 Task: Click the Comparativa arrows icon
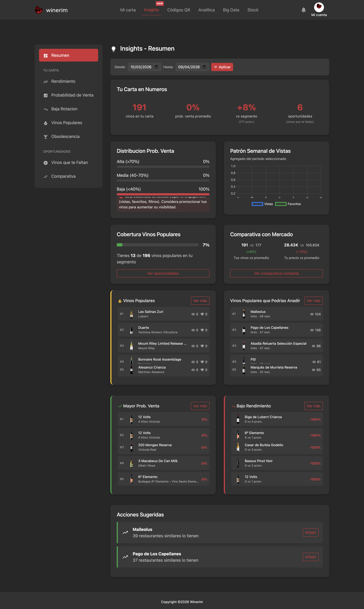click(x=46, y=177)
